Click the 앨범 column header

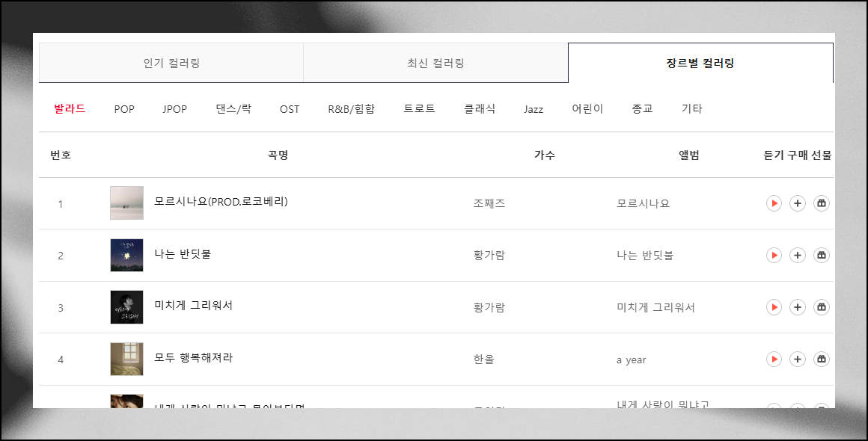pos(689,155)
